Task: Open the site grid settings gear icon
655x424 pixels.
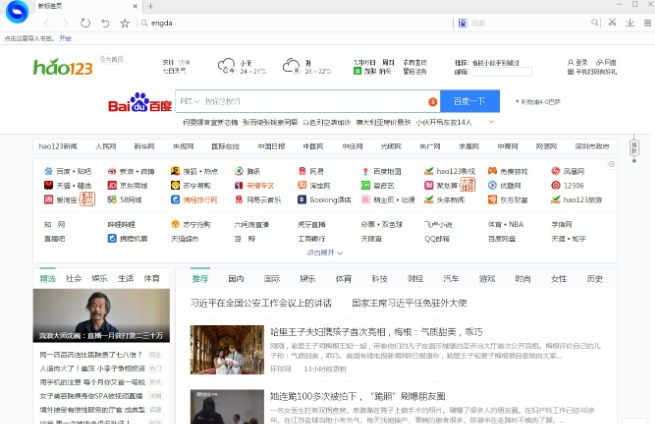Action: tap(611, 164)
